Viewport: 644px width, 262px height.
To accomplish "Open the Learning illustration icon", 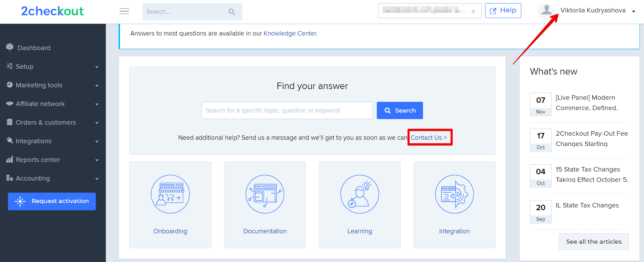I will tap(360, 194).
